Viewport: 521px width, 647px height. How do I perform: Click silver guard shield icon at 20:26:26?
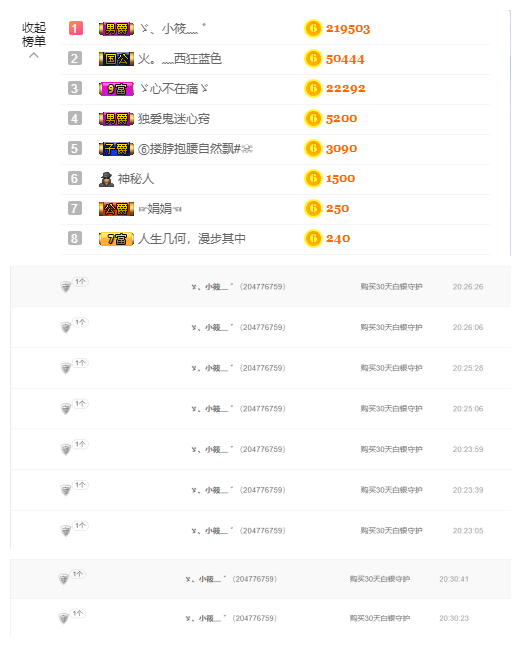[66, 287]
